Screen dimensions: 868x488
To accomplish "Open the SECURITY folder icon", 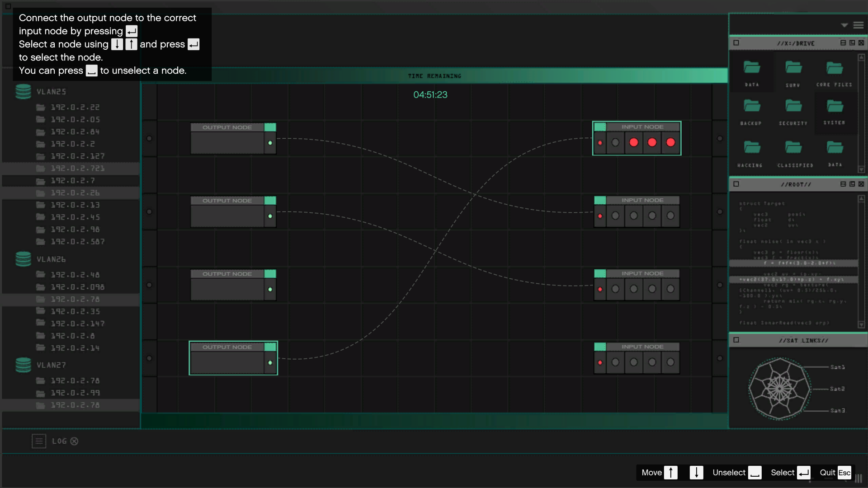I will 793,106.
